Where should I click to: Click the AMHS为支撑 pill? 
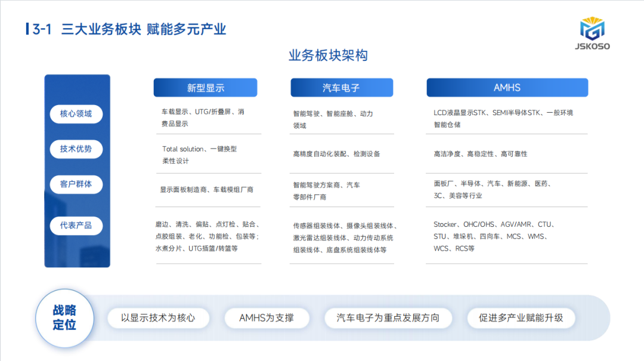(267, 318)
